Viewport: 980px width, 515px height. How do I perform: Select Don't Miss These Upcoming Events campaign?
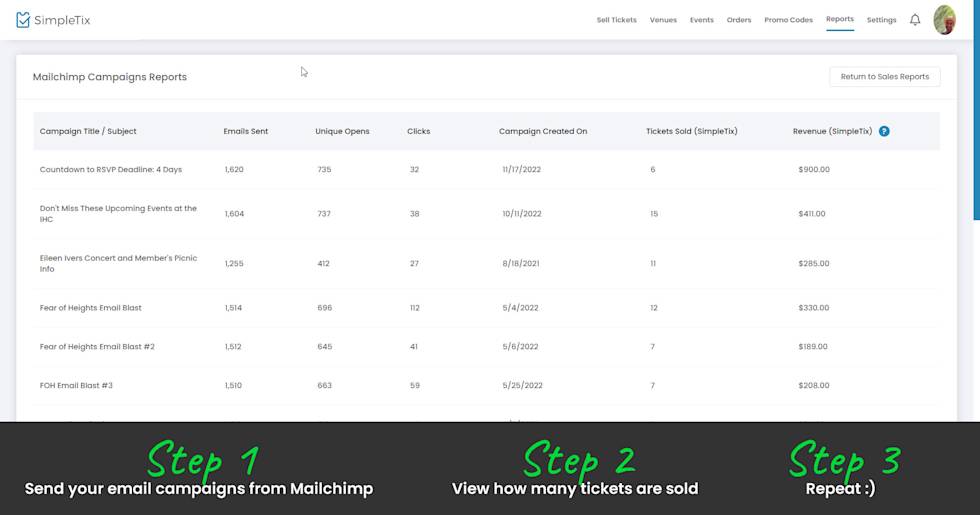118,214
